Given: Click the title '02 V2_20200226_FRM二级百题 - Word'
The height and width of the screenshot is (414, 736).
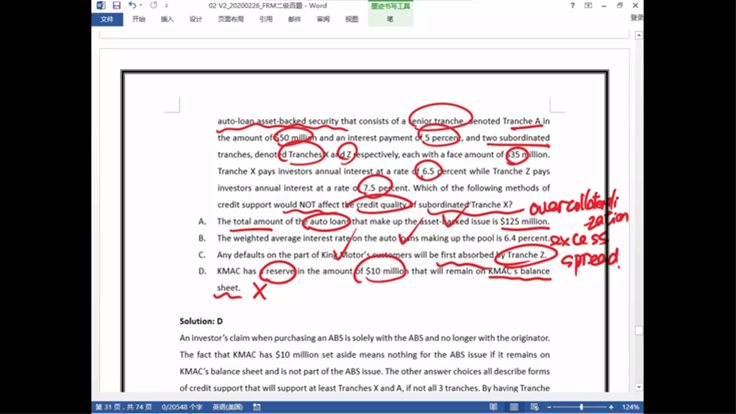Looking at the screenshot, I should 268,6.
